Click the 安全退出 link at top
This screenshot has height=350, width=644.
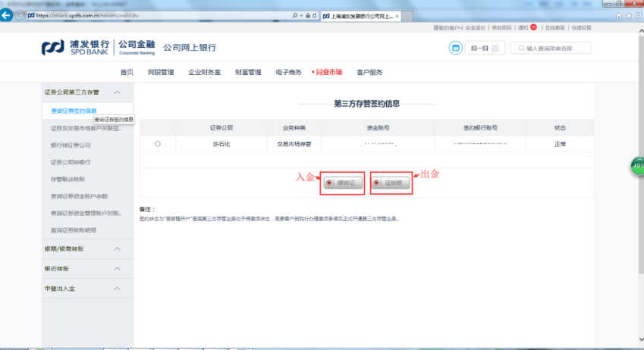(x=475, y=27)
